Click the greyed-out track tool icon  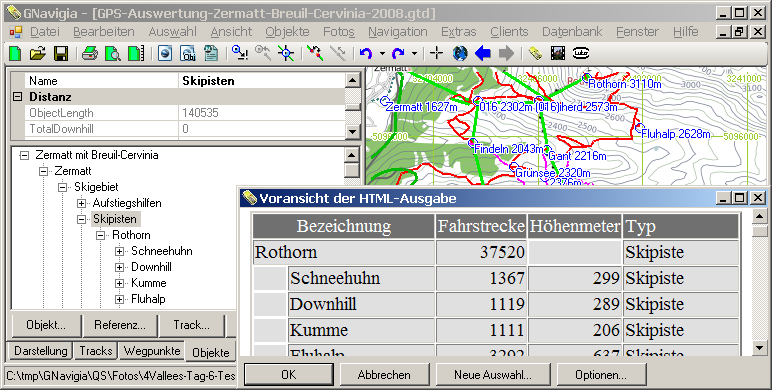click(338, 53)
